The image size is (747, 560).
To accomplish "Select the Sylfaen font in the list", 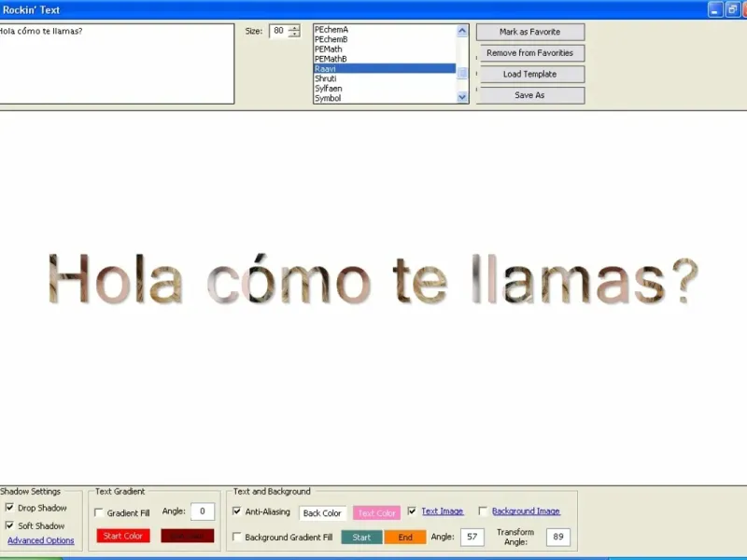I will coord(385,89).
